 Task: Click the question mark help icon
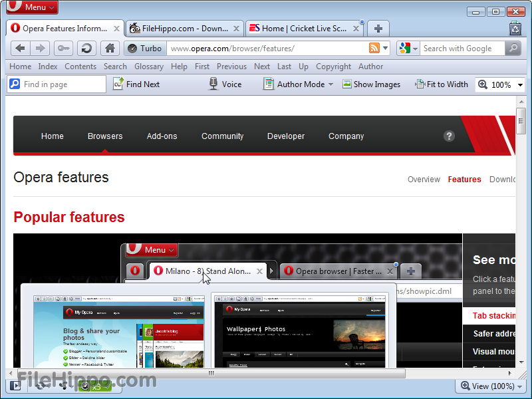tap(449, 136)
